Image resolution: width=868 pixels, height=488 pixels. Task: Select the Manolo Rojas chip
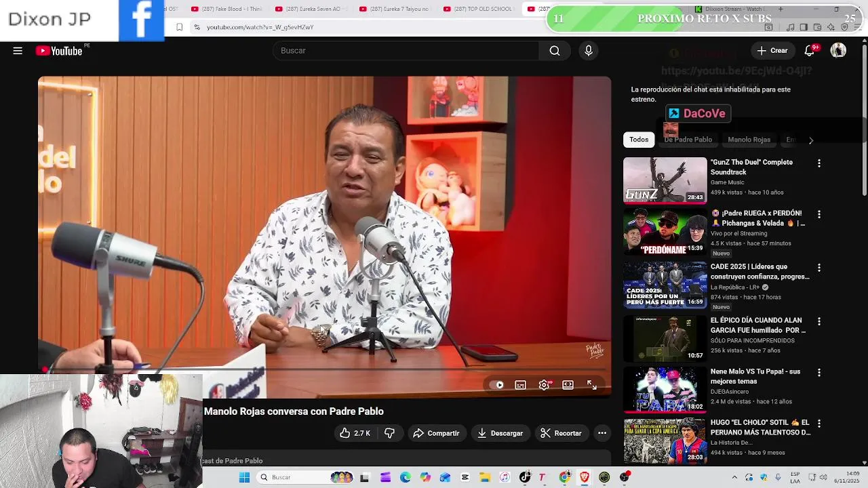click(749, 140)
